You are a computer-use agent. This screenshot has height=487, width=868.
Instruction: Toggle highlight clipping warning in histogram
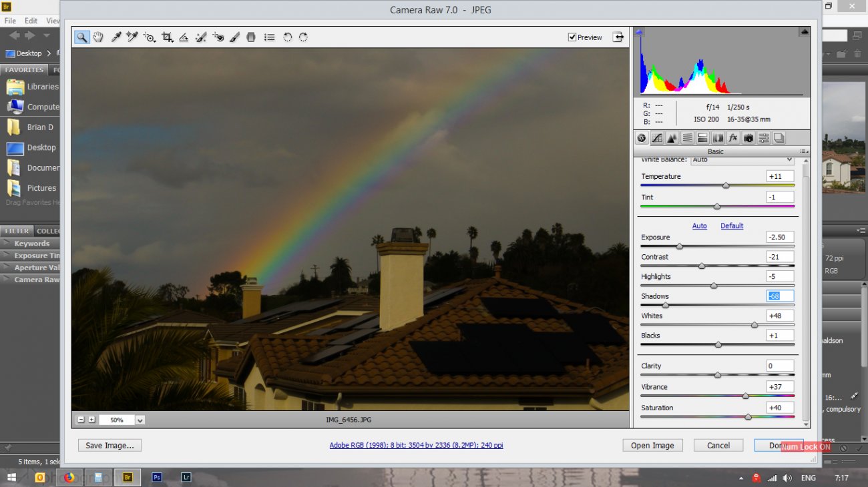click(x=805, y=31)
